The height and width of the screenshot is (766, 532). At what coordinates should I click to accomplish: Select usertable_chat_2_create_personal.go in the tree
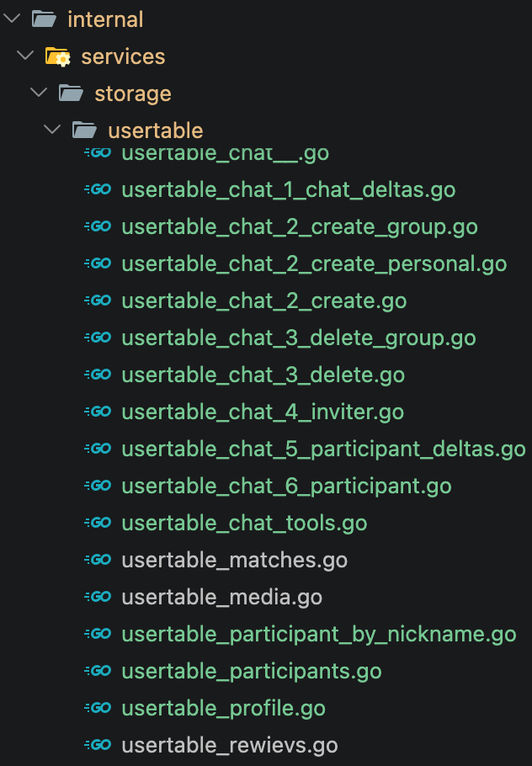(313, 263)
